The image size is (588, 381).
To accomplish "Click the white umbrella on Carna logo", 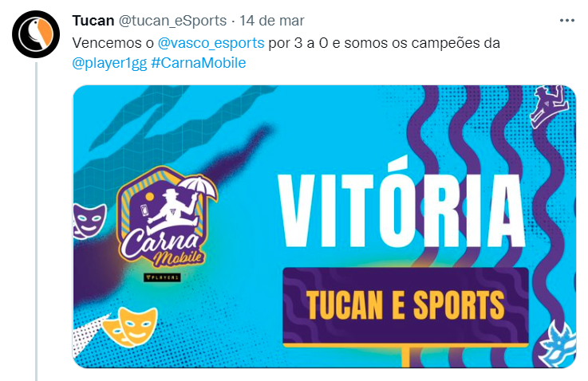I will [x=198, y=189].
